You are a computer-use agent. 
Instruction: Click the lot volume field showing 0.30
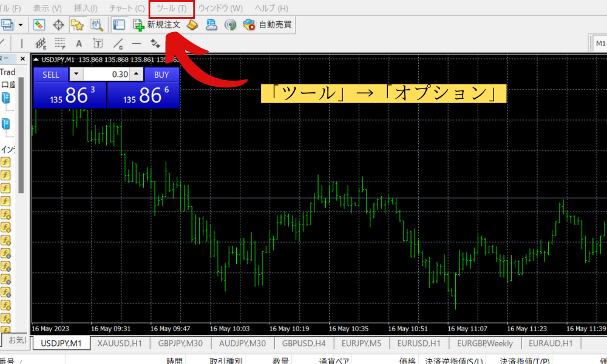106,74
